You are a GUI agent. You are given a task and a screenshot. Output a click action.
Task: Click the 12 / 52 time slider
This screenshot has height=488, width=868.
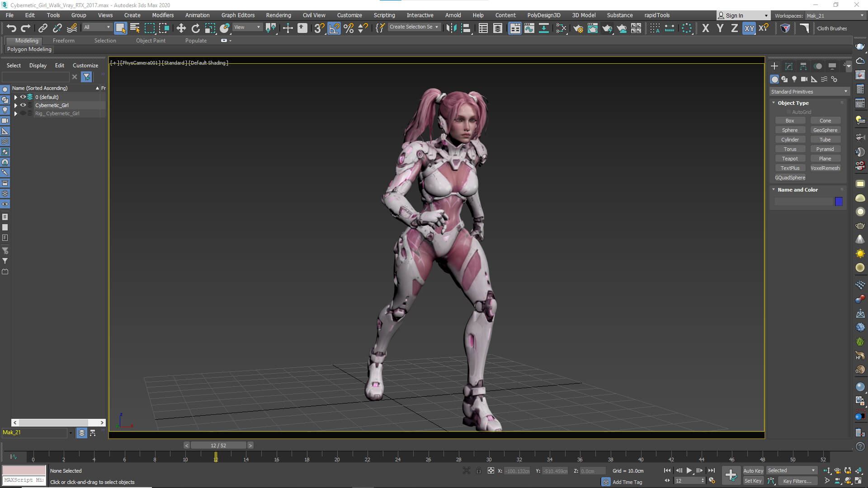tap(218, 446)
